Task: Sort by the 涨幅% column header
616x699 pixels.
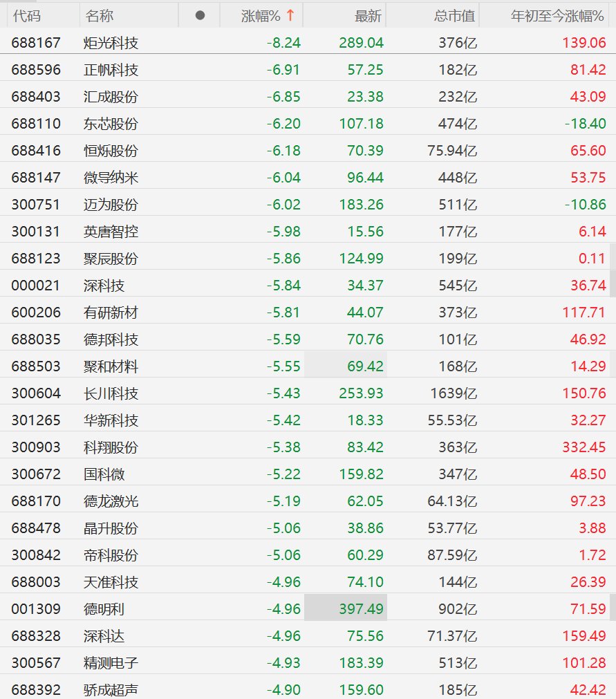Action: point(261,16)
